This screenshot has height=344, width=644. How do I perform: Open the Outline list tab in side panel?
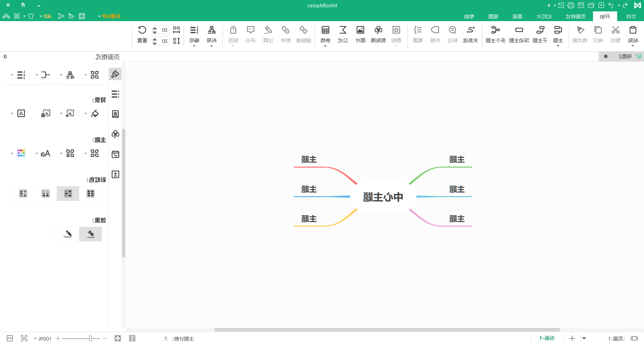(115, 94)
